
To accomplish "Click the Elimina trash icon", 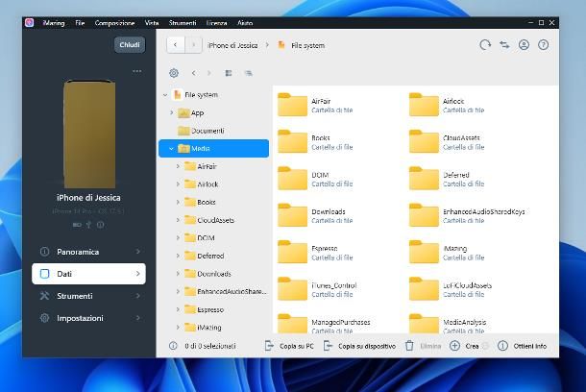I will (409, 346).
